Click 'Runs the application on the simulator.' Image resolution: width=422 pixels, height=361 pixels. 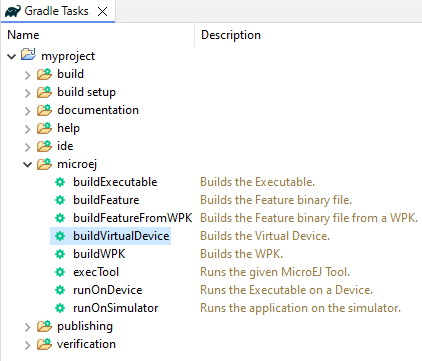coord(300,308)
